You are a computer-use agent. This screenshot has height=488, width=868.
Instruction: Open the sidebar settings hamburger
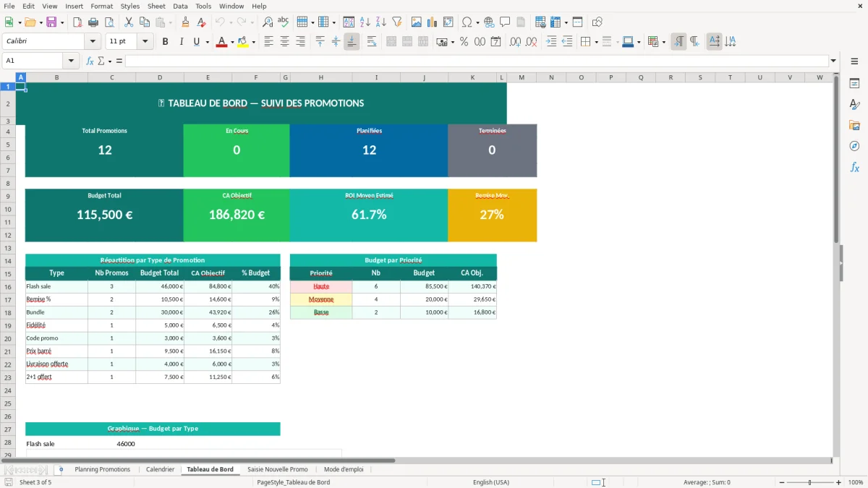(x=854, y=62)
